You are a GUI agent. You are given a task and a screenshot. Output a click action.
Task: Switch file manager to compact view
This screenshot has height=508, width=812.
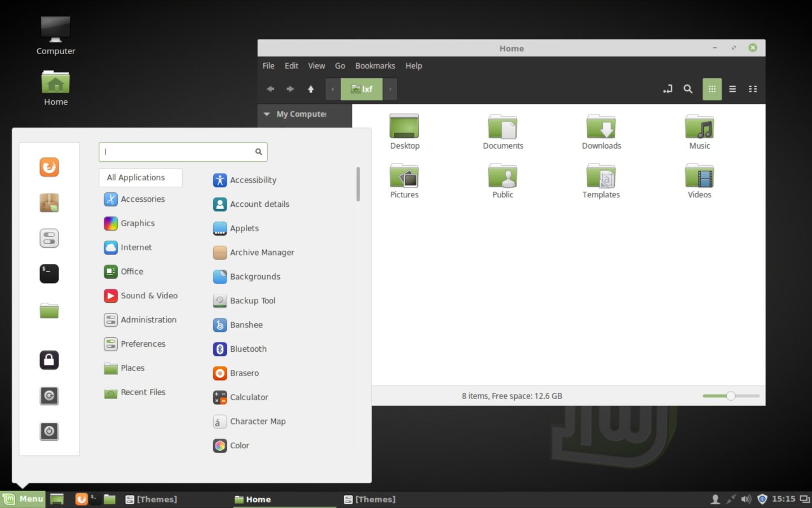tap(752, 89)
